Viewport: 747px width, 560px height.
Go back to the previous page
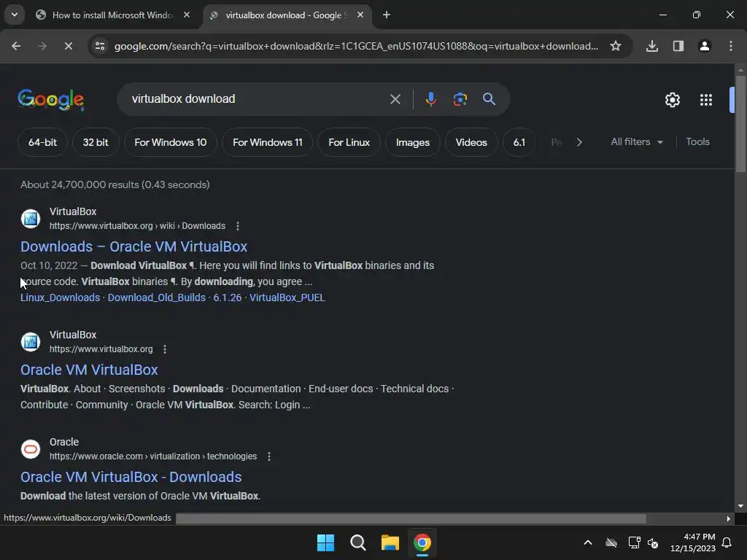pos(16,46)
